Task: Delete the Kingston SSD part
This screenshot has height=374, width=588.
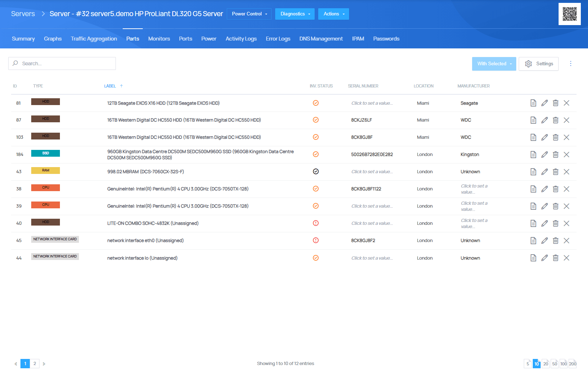Action: (556, 155)
